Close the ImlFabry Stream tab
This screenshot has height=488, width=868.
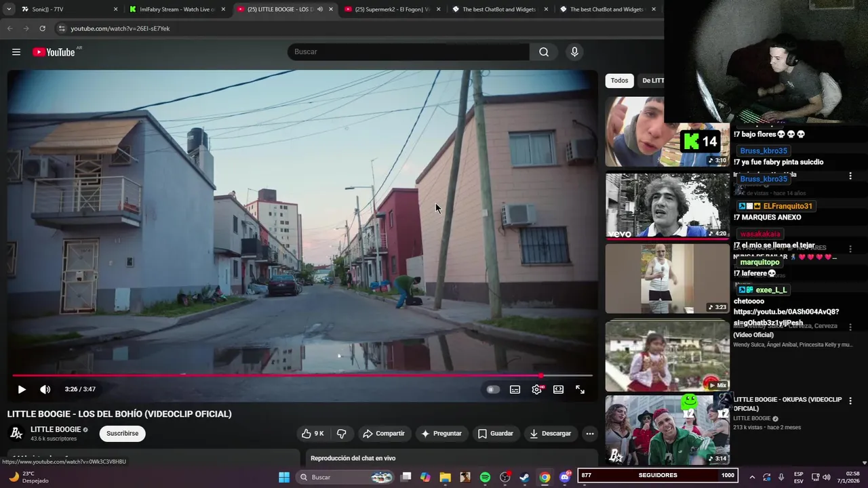[x=223, y=9]
